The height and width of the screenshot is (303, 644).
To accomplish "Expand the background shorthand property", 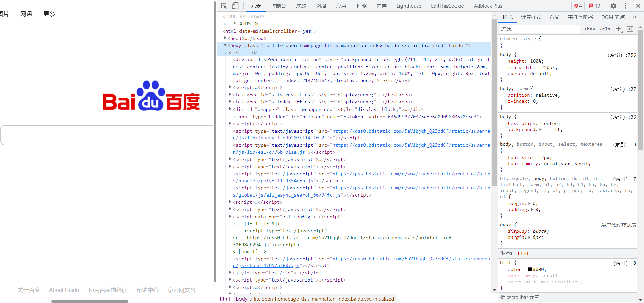I will [x=540, y=129].
